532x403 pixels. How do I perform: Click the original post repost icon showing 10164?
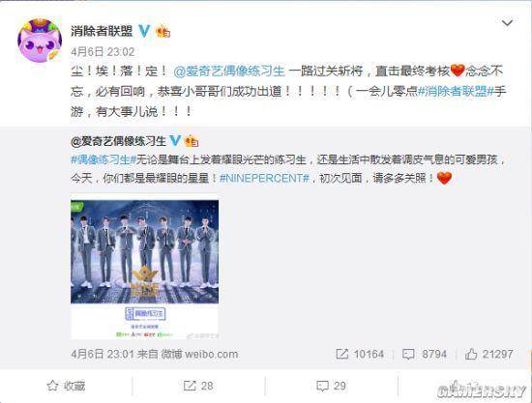360,354
